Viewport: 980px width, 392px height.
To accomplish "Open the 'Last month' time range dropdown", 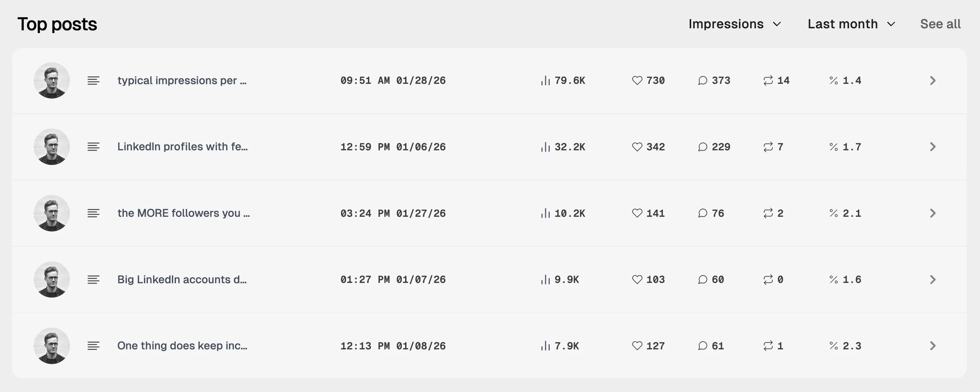I will pos(851,24).
